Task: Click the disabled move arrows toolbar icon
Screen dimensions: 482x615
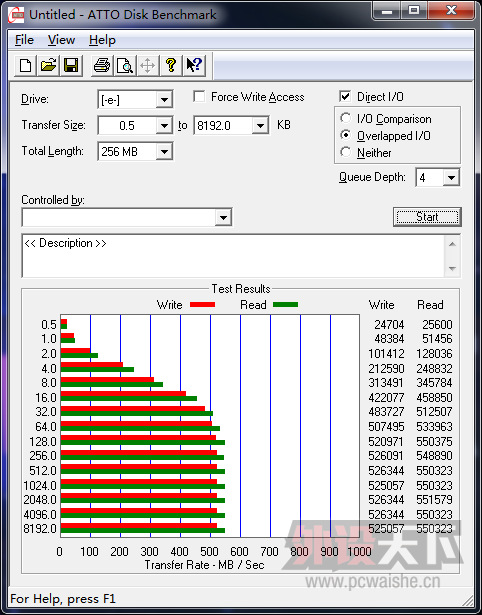Action: coord(147,65)
